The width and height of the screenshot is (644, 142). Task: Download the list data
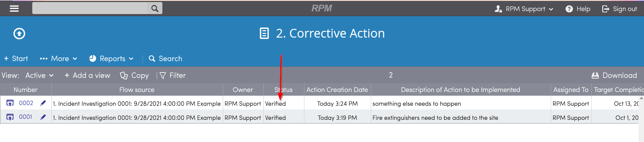(614, 76)
